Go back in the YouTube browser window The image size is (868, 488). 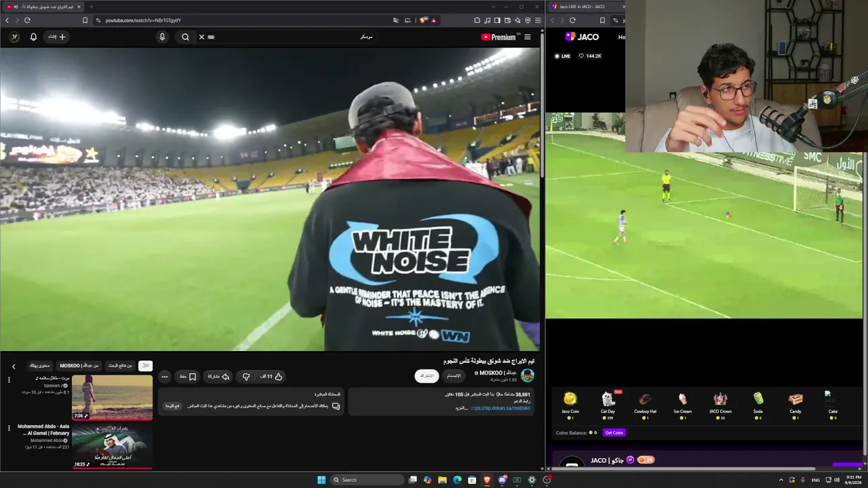point(7,20)
